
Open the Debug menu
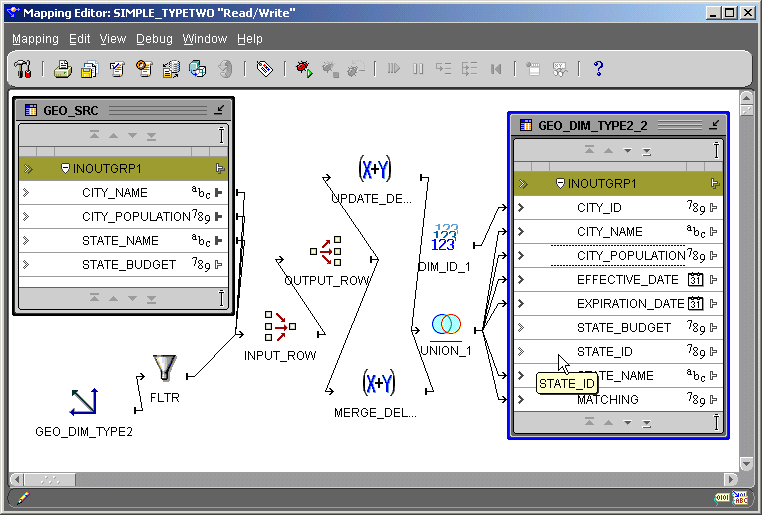point(154,39)
